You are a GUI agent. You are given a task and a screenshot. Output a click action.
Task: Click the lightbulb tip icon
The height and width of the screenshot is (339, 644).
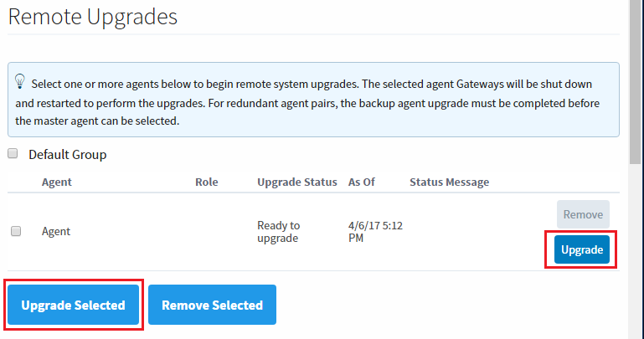tap(19, 81)
